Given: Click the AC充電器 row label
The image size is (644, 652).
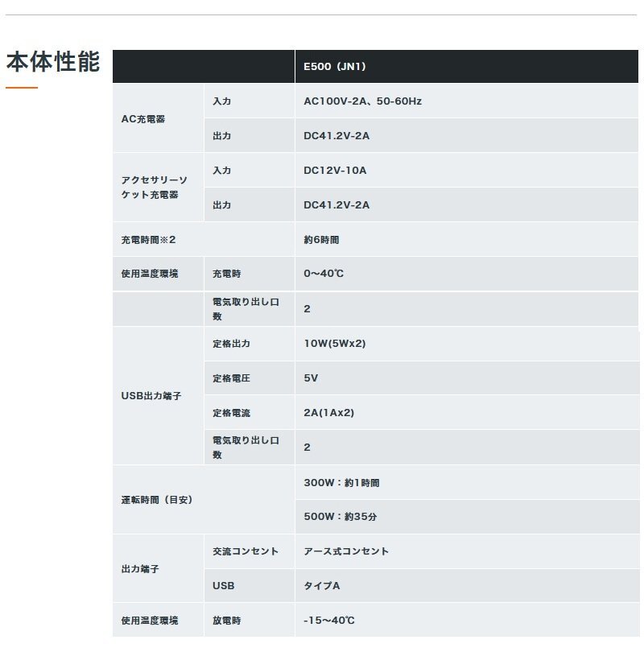Looking at the screenshot, I should (x=143, y=119).
